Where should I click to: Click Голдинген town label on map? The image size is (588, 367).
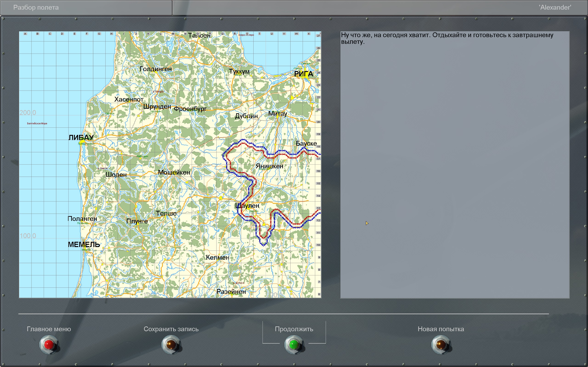pos(155,69)
